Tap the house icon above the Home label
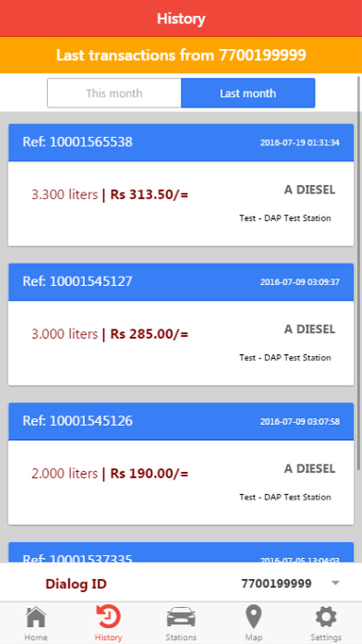362x644 pixels. 36,615
